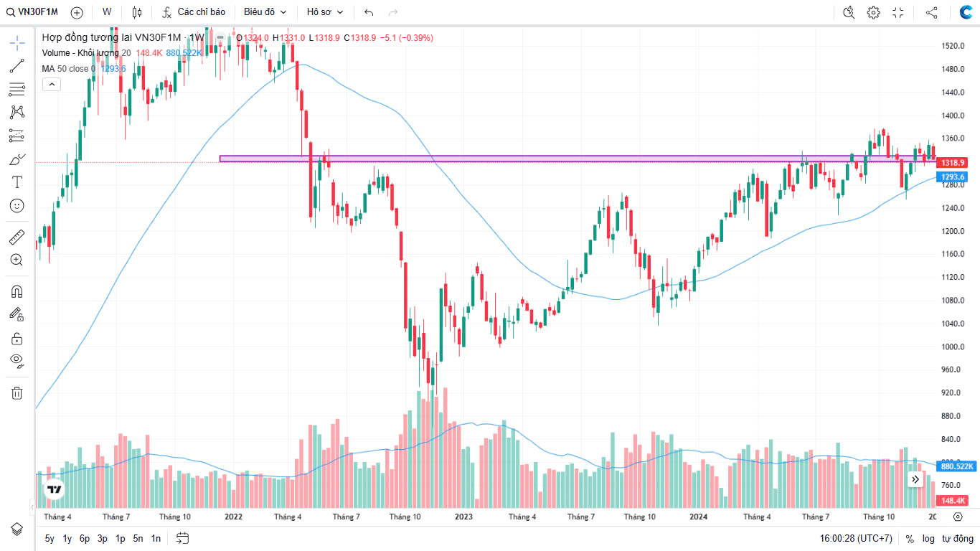Toggle hide all drawings eye icon

[x=17, y=360]
